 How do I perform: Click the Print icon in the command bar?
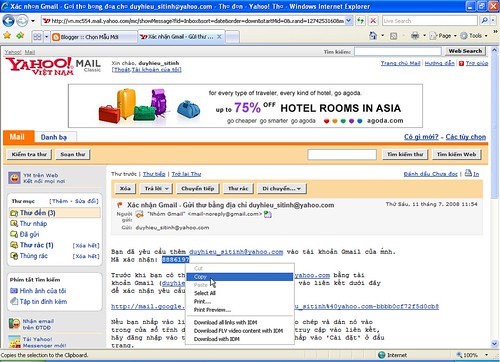pyautogui.click(x=415, y=36)
